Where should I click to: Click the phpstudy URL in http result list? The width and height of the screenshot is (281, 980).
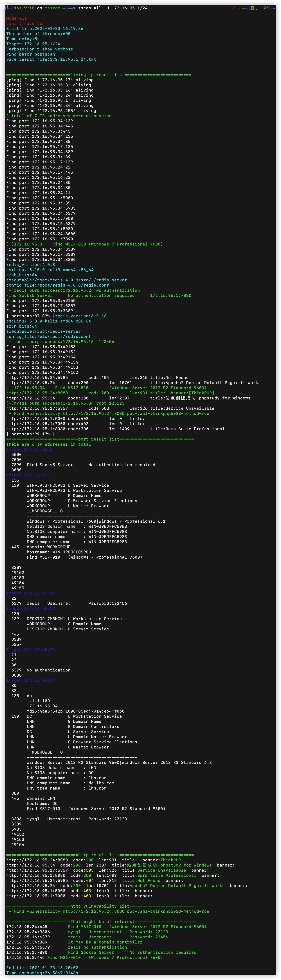pos(31,865)
